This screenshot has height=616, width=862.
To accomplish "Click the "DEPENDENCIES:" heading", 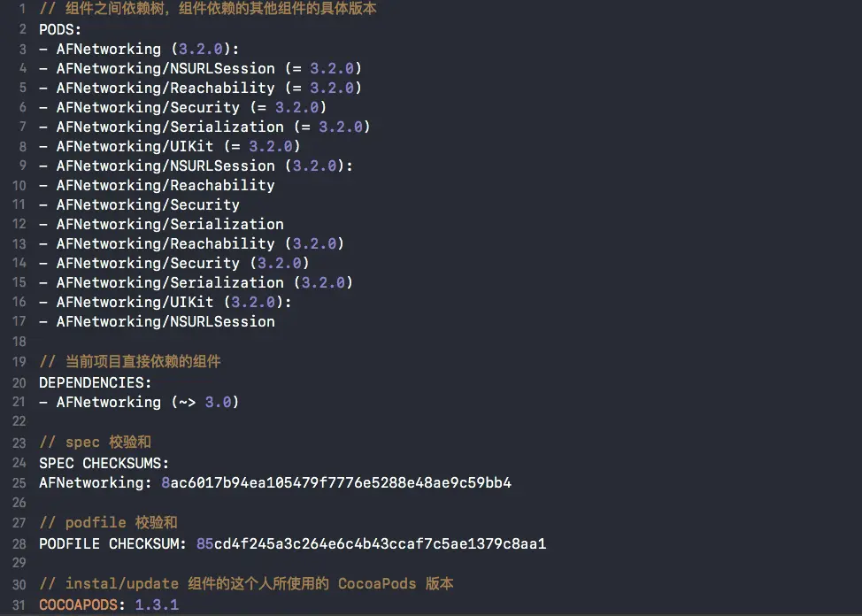I will (x=95, y=383).
